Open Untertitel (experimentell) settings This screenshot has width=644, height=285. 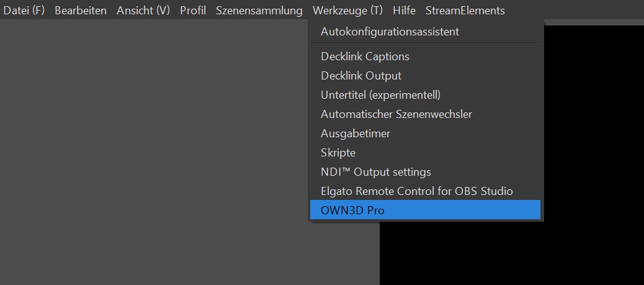tap(380, 95)
